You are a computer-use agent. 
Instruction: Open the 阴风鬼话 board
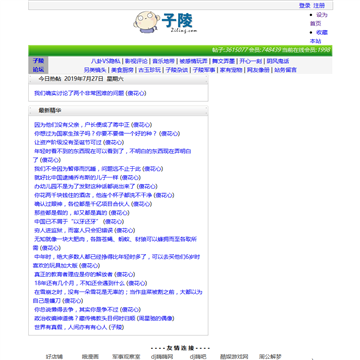(x=278, y=61)
